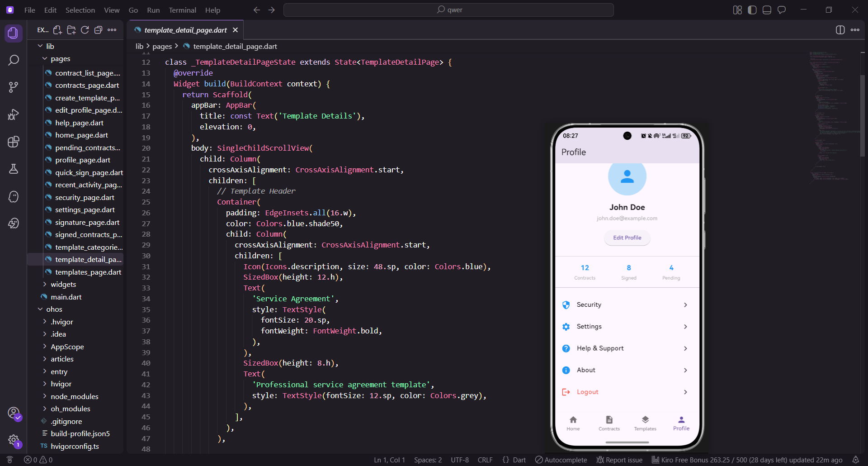Close the template_detail_page.dart tab

(235, 30)
